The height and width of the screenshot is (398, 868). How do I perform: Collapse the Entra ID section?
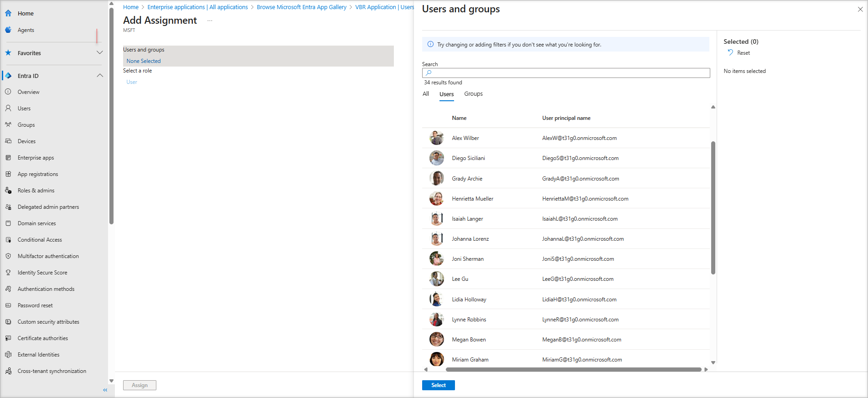point(100,76)
